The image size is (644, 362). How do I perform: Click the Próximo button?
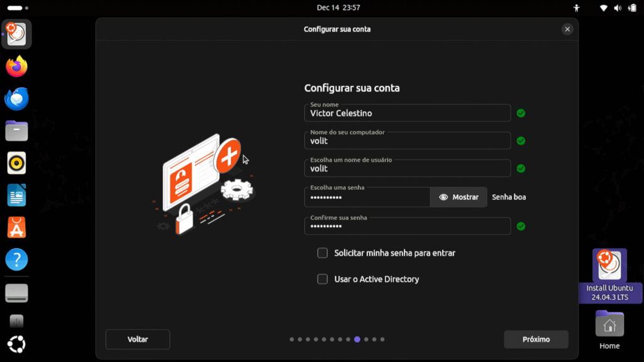pos(536,339)
